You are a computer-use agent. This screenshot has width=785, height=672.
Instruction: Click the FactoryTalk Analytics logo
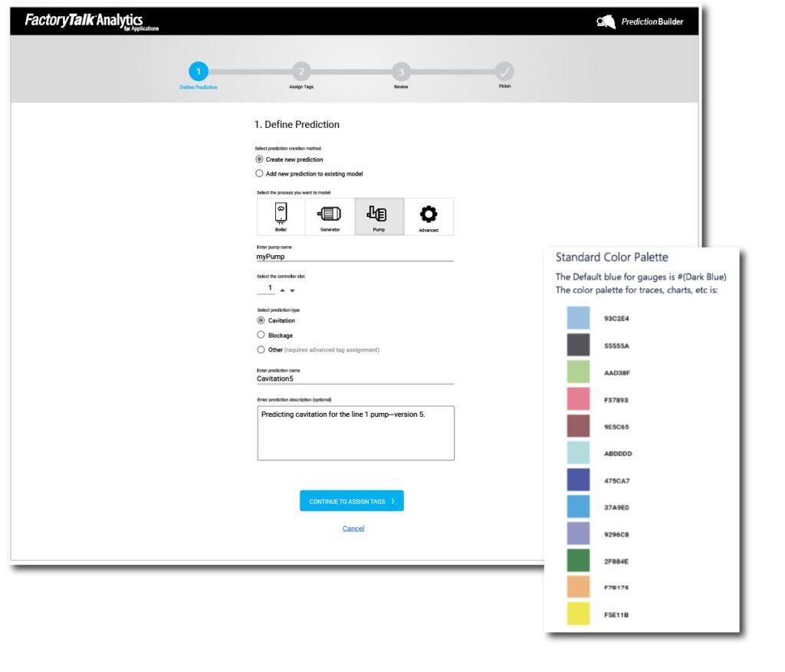(91, 21)
